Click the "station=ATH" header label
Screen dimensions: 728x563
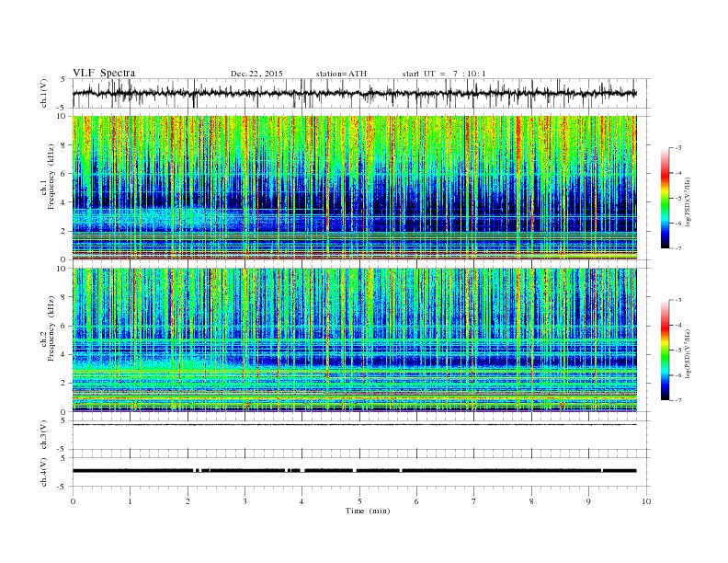point(341,74)
